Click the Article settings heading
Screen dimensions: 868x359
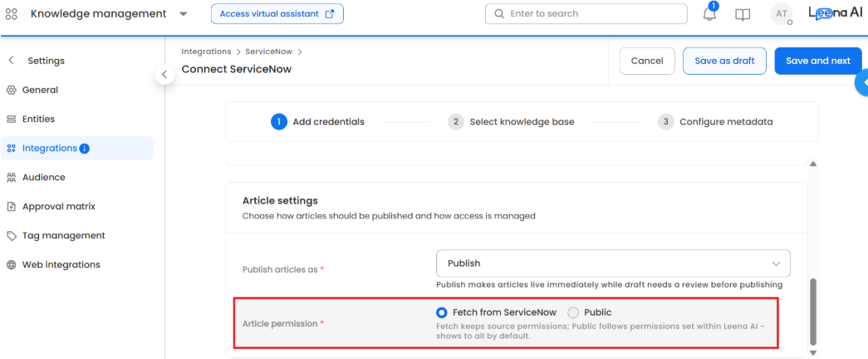point(280,200)
